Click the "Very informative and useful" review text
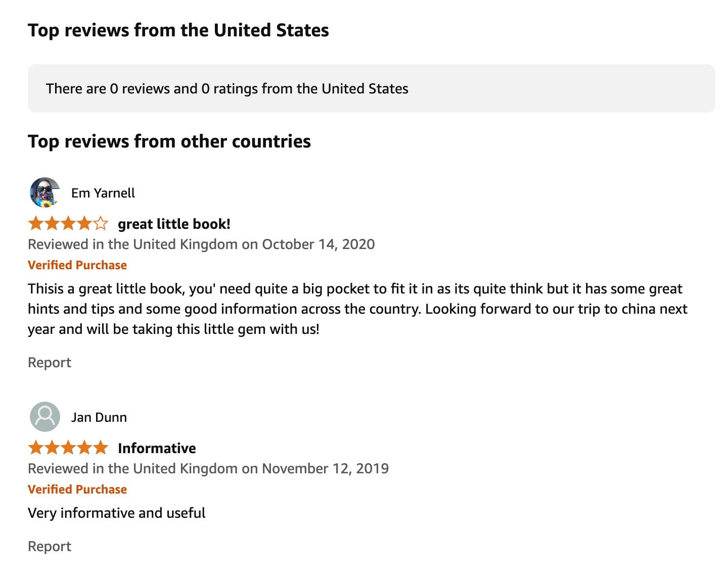Viewport: 728px width, 588px height. 117,513
